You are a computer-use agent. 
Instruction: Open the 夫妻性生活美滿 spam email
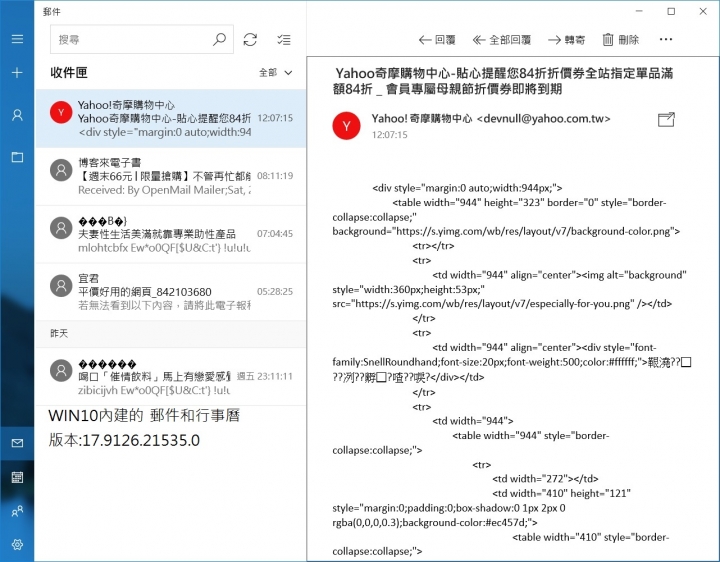click(171, 234)
